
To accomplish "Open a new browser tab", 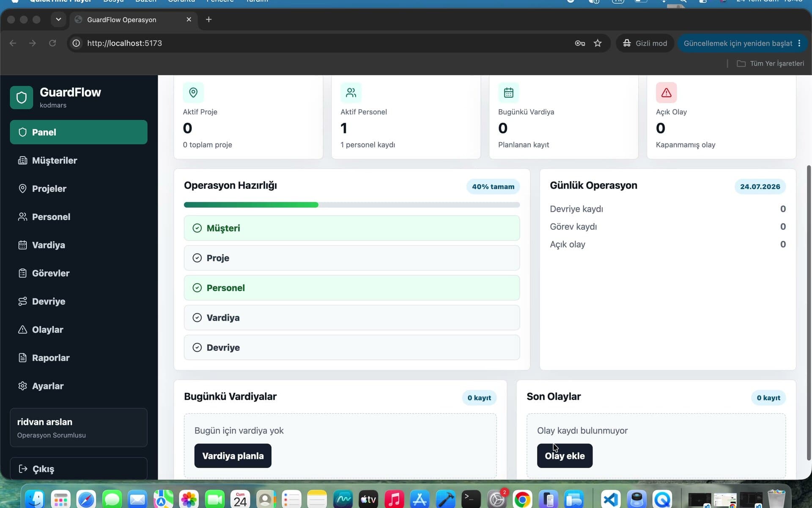I will coord(208,19).
